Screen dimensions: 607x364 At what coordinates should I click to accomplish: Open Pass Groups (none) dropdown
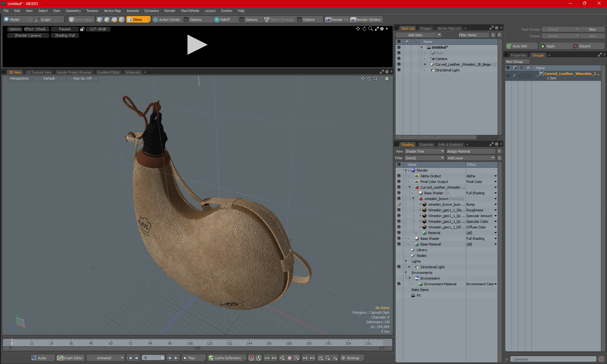(x=561, y=29)
